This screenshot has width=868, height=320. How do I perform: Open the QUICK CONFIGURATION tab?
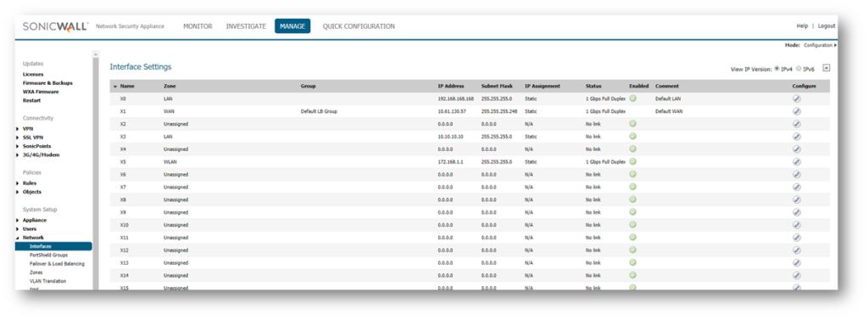pyautogui.click(x=359, y=26)
